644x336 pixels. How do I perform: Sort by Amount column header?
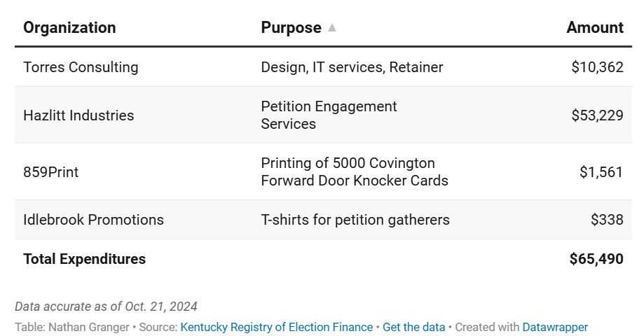coord(594,28)
